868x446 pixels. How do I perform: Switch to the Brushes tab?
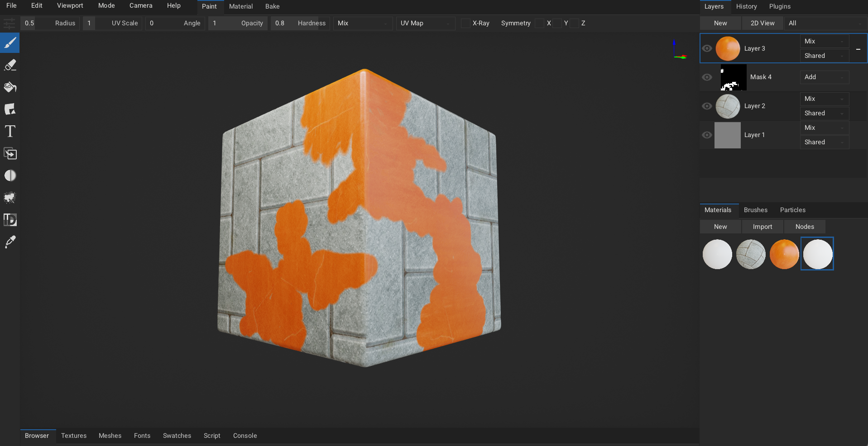tap(756, 210)
